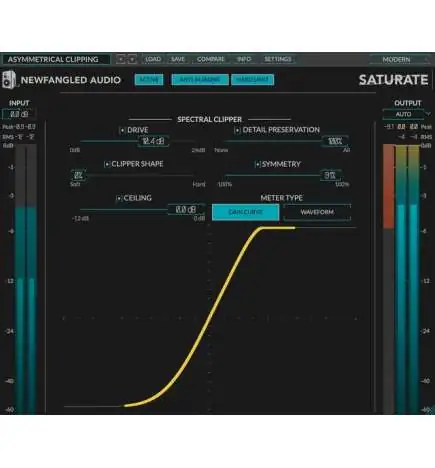Click the 'Soft' label under Clipper Shape
435x468 pixels.
coord(75,184)
